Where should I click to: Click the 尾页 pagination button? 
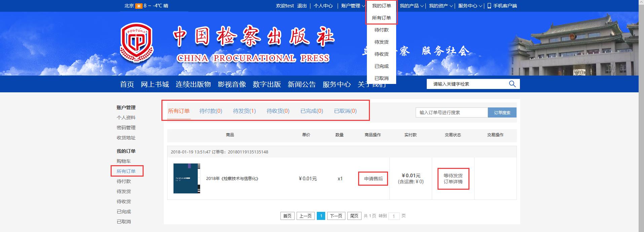click(x=354, y=216)
